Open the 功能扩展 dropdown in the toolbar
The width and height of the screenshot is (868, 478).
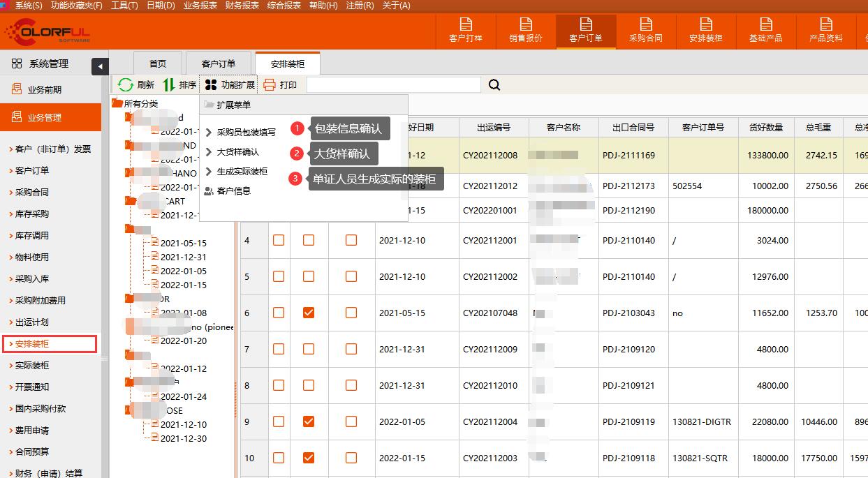229,85
